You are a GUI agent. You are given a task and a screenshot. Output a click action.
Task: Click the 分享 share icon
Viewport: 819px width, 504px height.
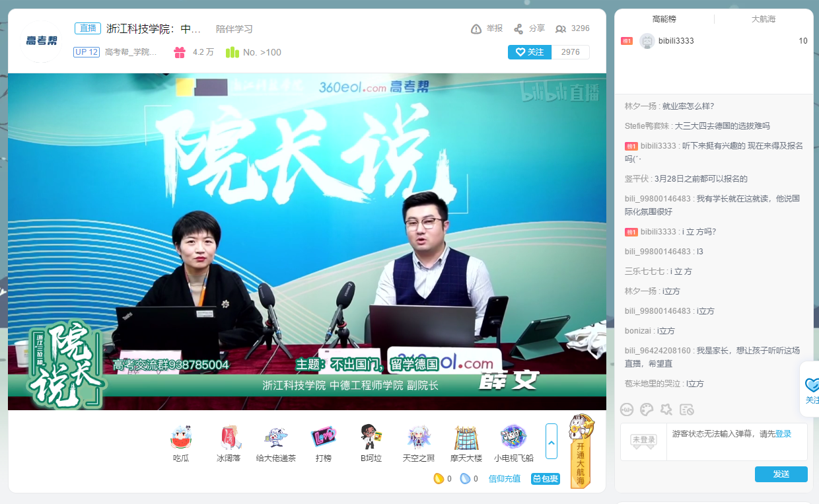tap(518, 29)
